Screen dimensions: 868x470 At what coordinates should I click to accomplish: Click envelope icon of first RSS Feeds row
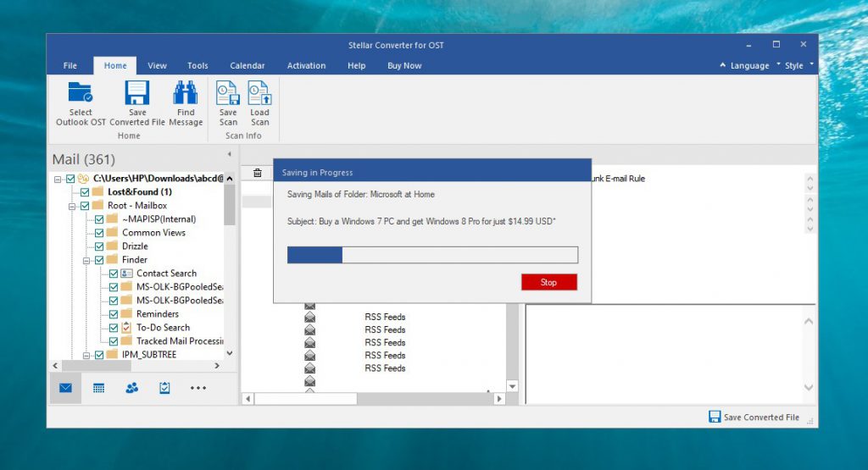point(310,317)
